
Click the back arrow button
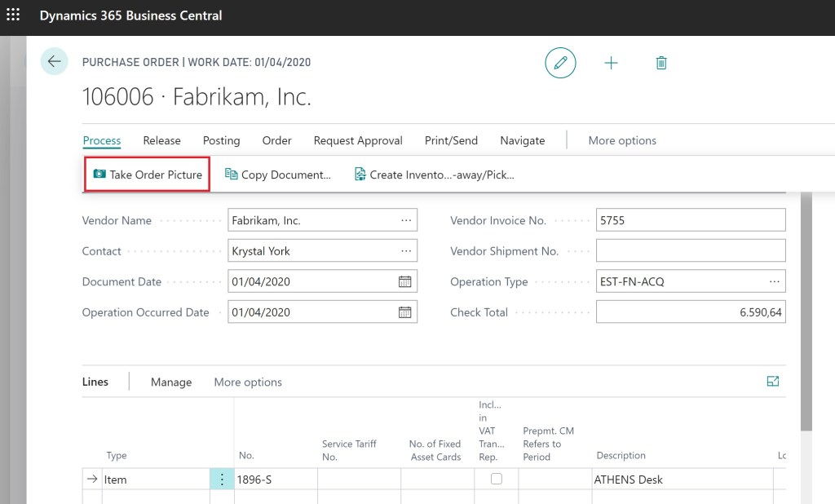point(55,62)
